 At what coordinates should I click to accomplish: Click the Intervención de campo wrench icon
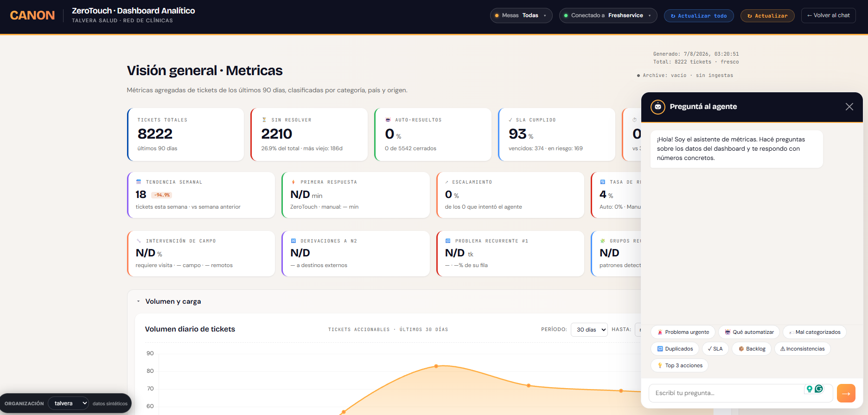tap(139, 241)
